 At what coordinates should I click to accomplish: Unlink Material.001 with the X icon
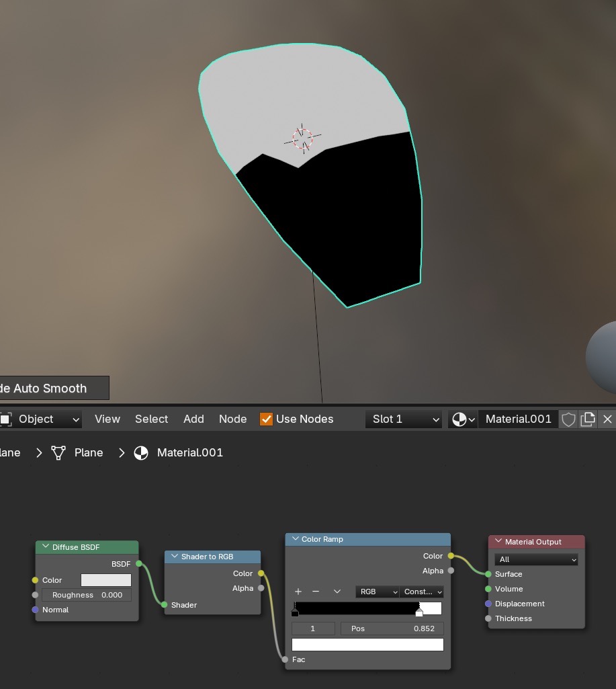[x=607, y=419]
